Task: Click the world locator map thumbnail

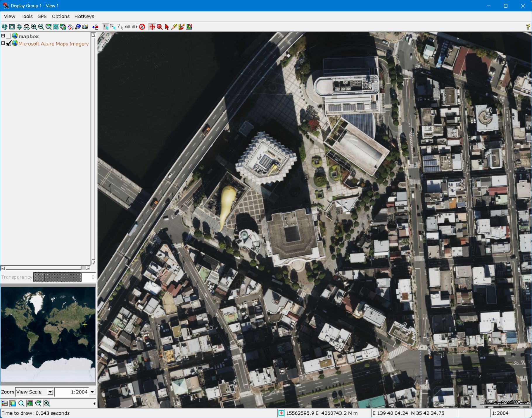Action: point(48,334)
